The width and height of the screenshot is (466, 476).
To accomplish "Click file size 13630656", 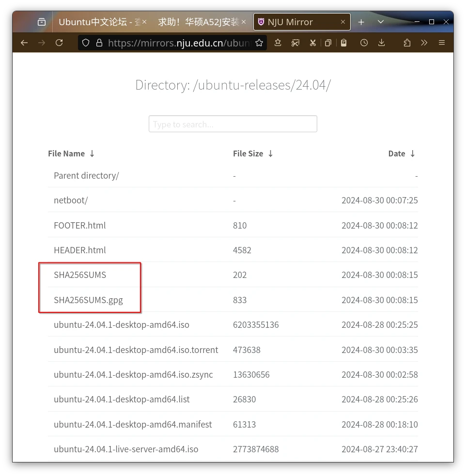I will tap(251, 375).
